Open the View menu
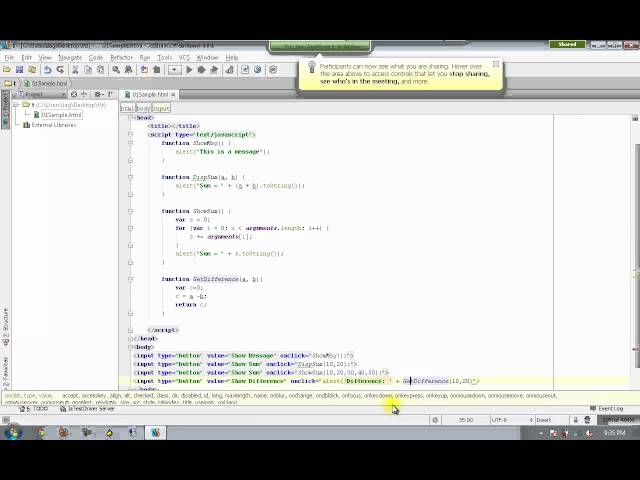This screenshot has height=480, width=640. [x=45, y=58]
